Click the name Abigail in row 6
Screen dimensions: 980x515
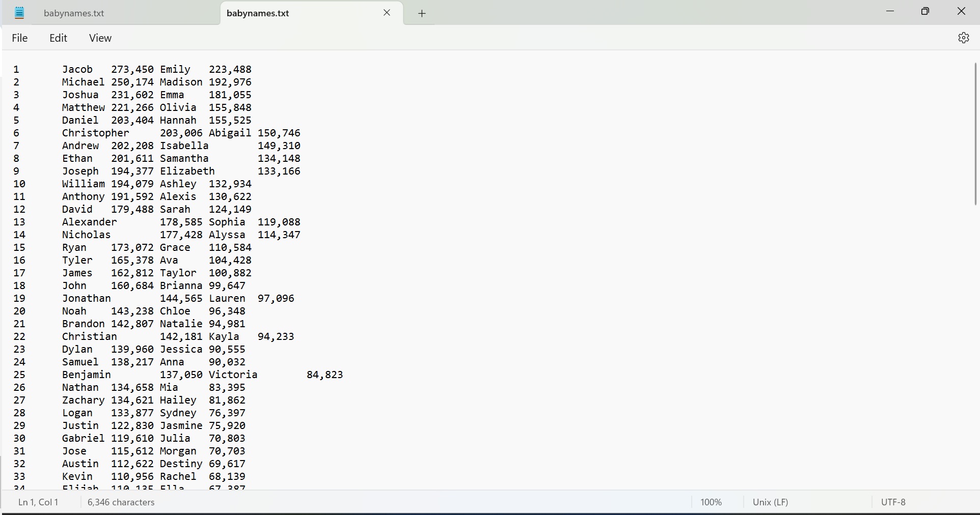point(230,133)
